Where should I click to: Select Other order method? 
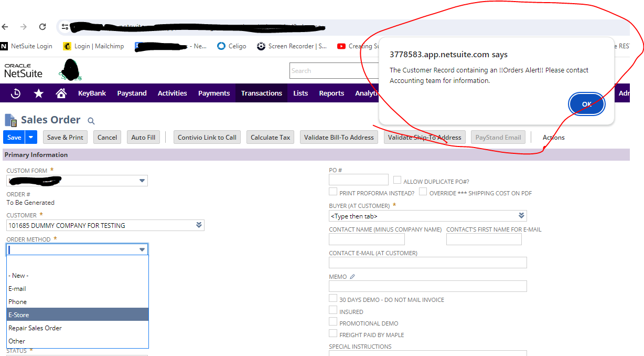[x=78, y=341]
